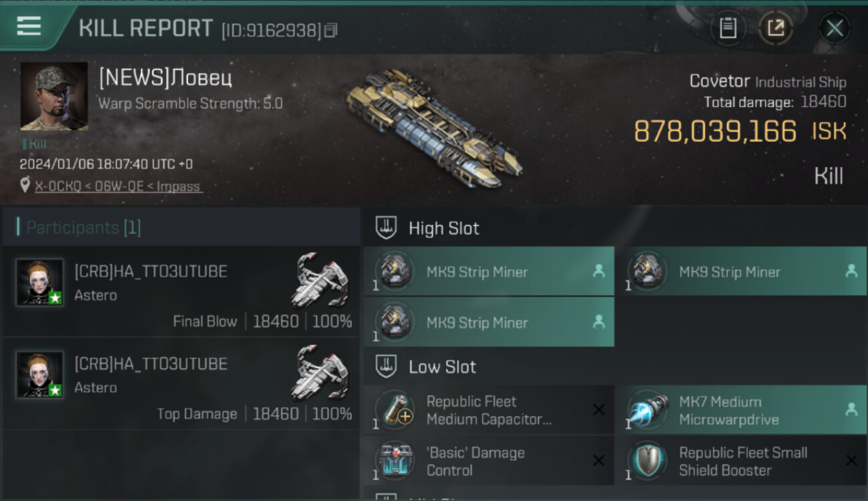The height and width of the screenshot is (501, 868).
Task: Select the bottom-left MK9 Strip Miner module
Action: (489, 322)
